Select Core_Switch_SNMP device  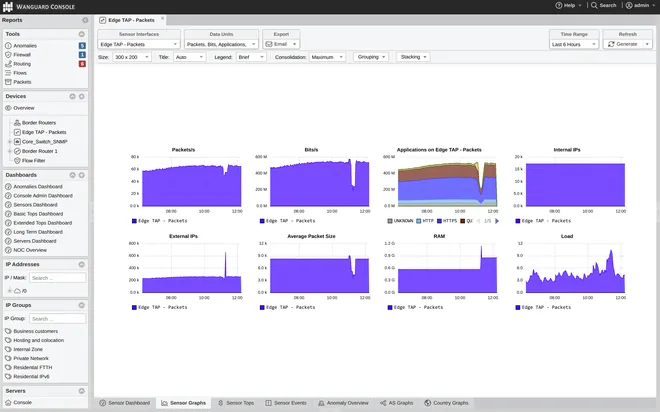[x=45, y=142]
